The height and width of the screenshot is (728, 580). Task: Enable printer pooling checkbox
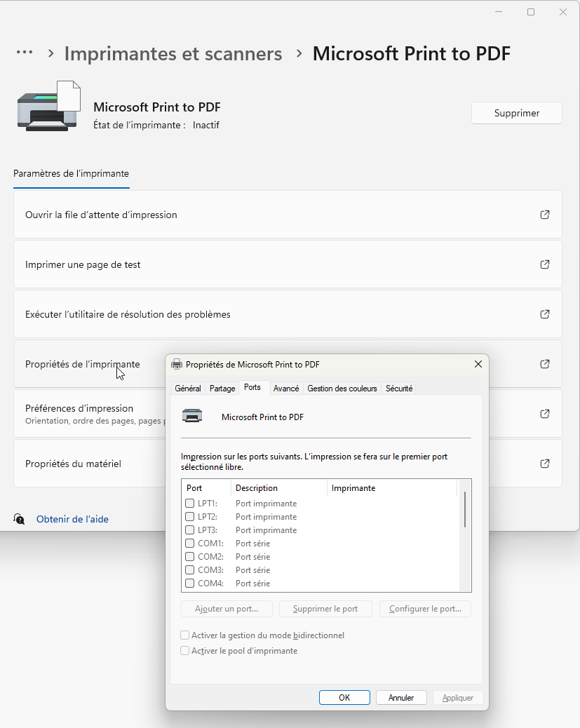pyautogui.click(x=185, y=651)
